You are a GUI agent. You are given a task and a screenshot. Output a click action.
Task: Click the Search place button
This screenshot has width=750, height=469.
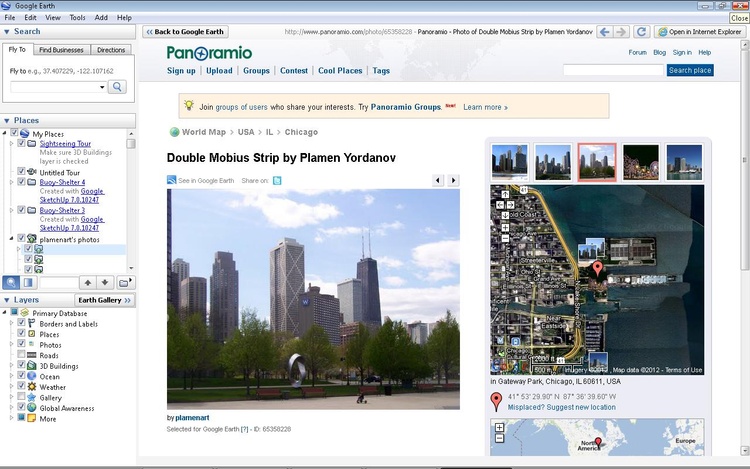[x=690, y=70]
